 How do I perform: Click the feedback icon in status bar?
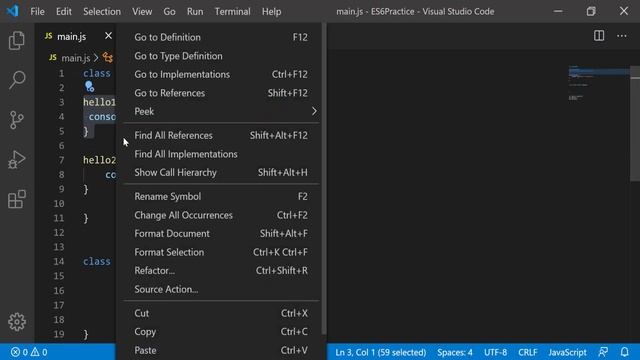pos(603,352)
